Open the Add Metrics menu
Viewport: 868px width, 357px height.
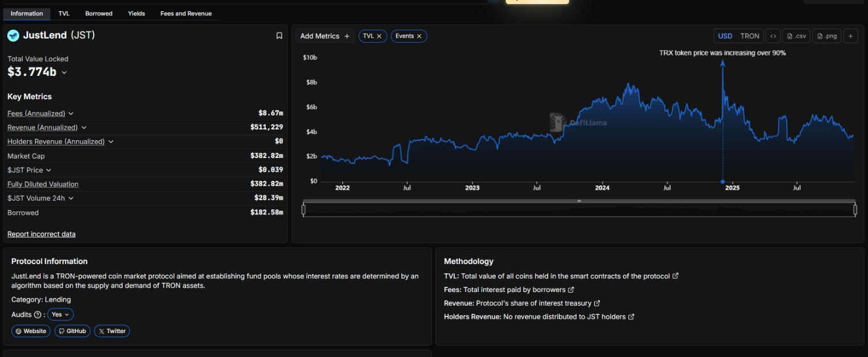[325, 36]
